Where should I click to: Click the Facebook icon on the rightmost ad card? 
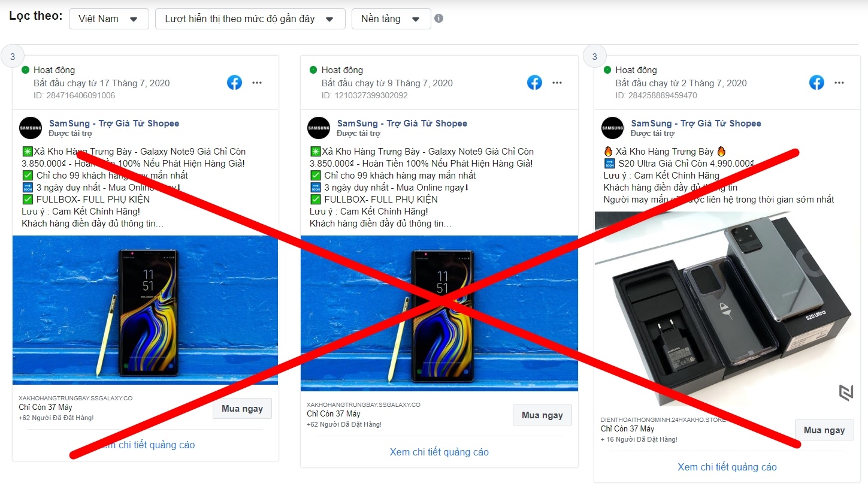[816, 83]
